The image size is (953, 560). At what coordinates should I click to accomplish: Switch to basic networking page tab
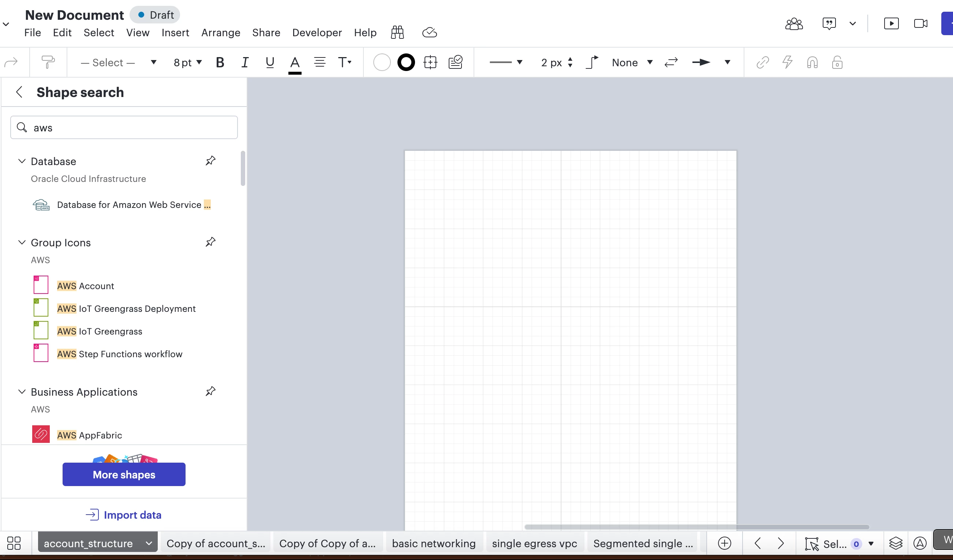(x=433, y=544)
